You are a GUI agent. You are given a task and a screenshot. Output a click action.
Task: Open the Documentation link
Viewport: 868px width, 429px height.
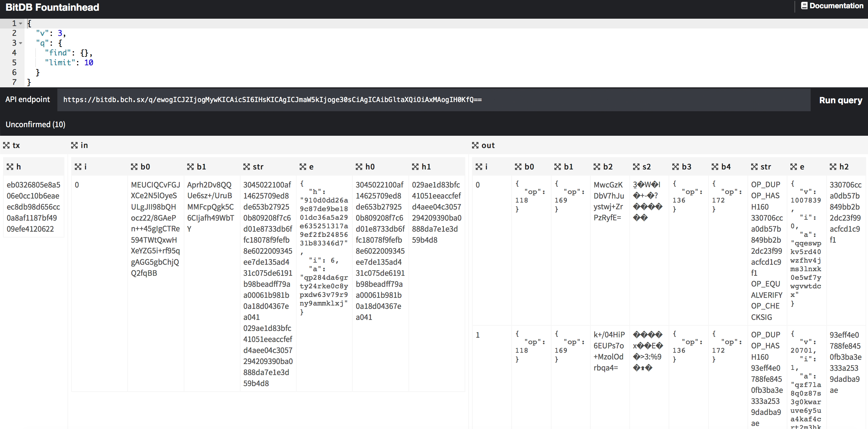[836, 6]
